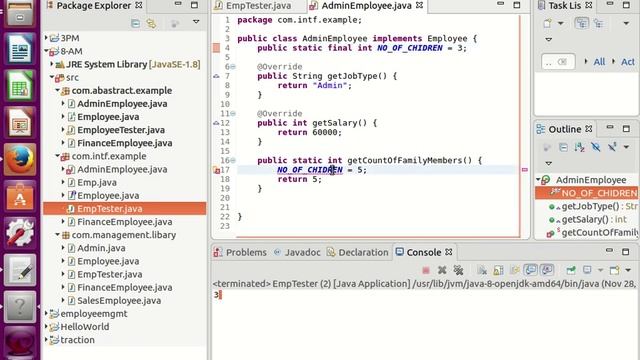Click Open Console icon
Viewport: 640px width, 360px height.
(x=614, y=270)
